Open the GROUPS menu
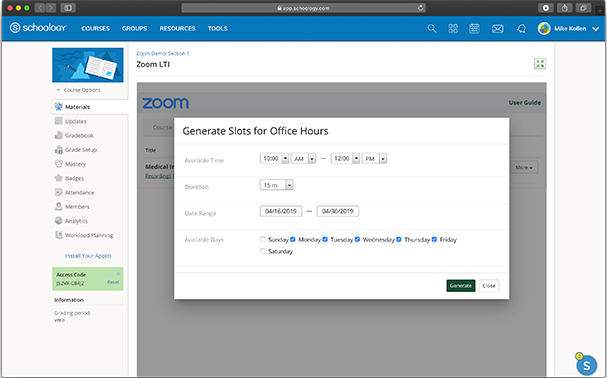Viewport: 607px width, 378px height. [x=134, y=28]
